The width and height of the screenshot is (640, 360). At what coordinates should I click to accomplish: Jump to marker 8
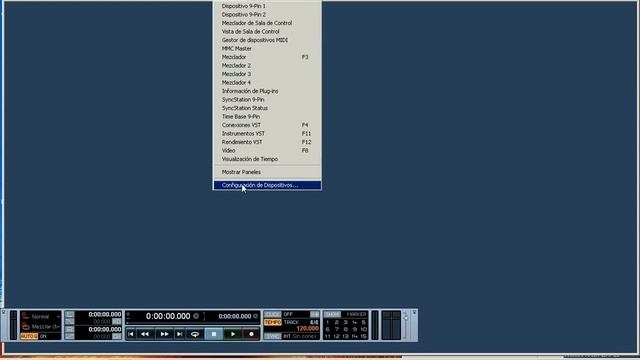(345, 329)
